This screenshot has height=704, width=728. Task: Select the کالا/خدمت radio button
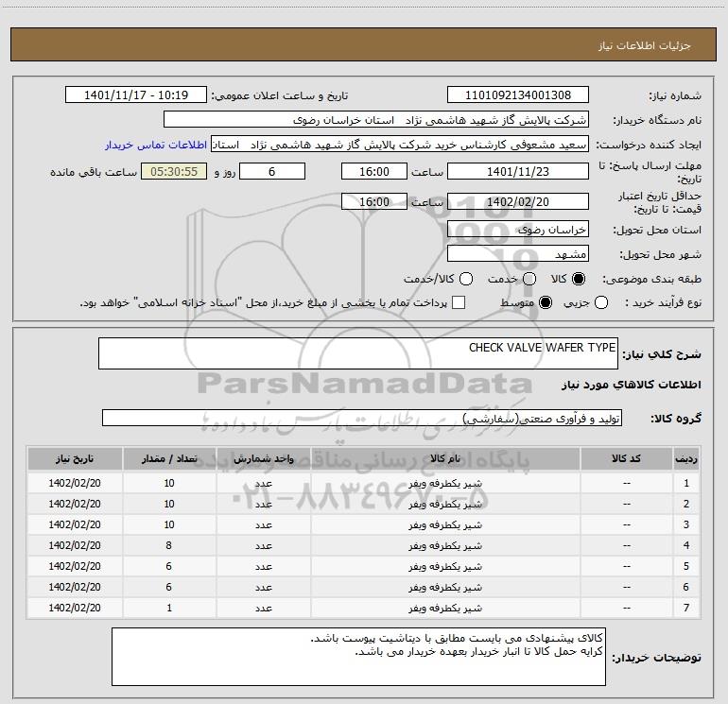[466, 279]
